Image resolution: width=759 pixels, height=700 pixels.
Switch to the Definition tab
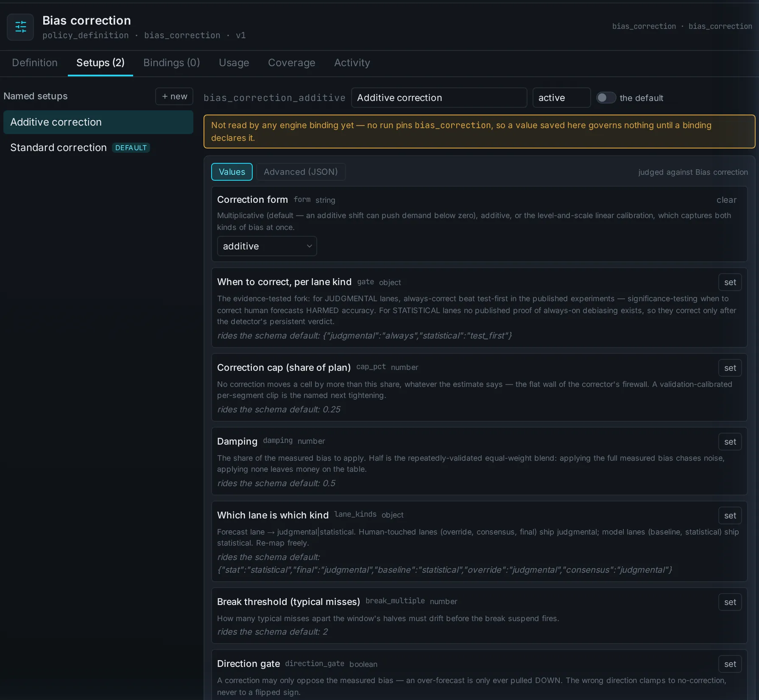tap(35, 63)
